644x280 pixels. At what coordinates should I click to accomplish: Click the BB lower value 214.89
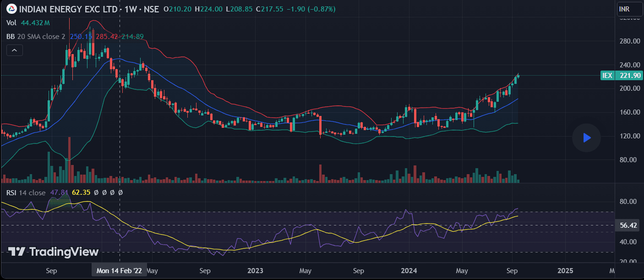[x=132, y=37]
